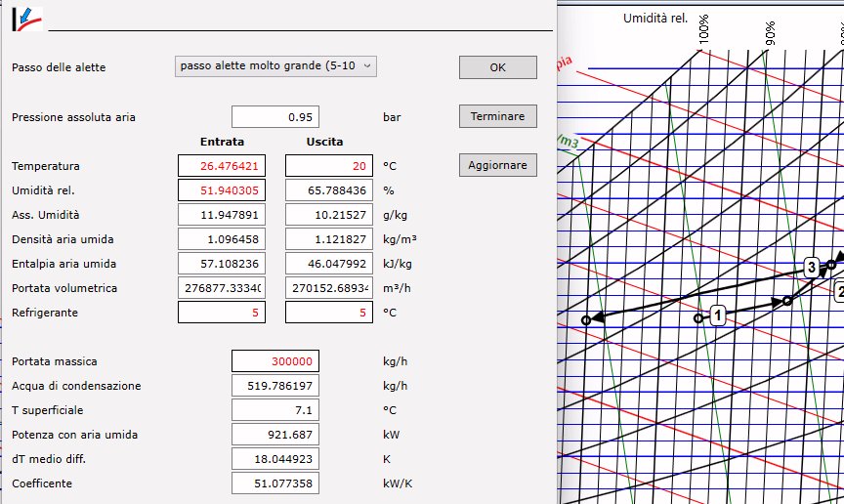Edit the Portata massica field
This screenshot has width=844, height=504.
[x=274, y=361]
